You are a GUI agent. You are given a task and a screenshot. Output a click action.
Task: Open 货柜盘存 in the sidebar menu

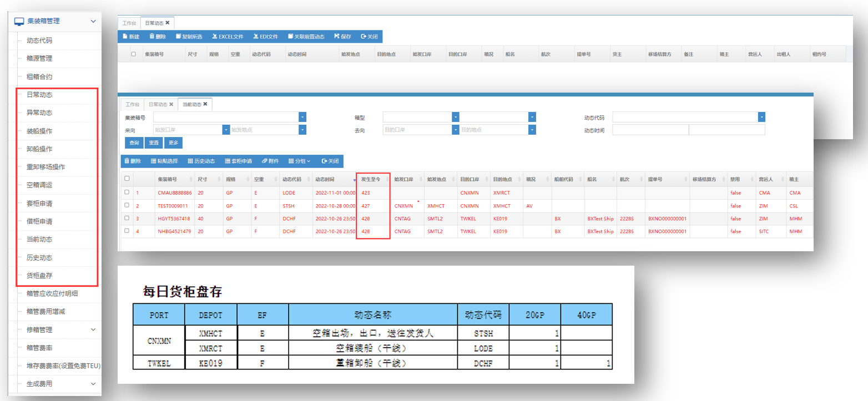click(x=39, y=276)
